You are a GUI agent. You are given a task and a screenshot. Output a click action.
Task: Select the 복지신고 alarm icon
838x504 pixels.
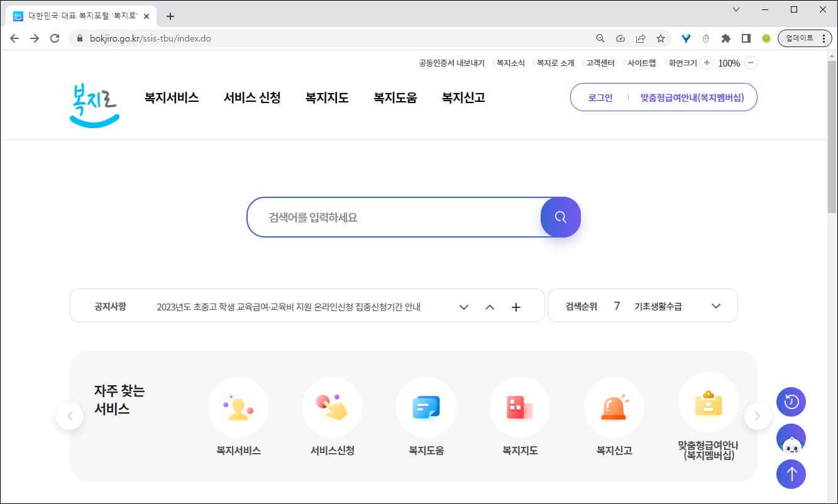[614, 407]
